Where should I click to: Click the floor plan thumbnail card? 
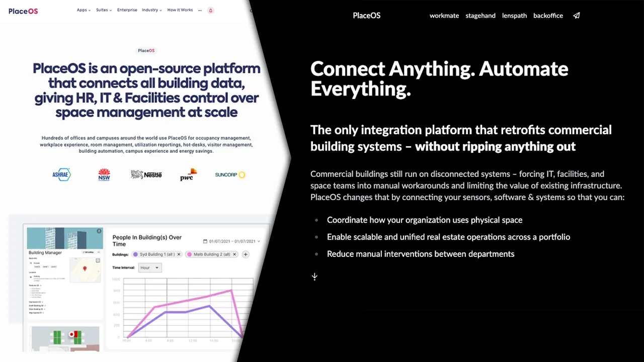(x=65, y=338)
